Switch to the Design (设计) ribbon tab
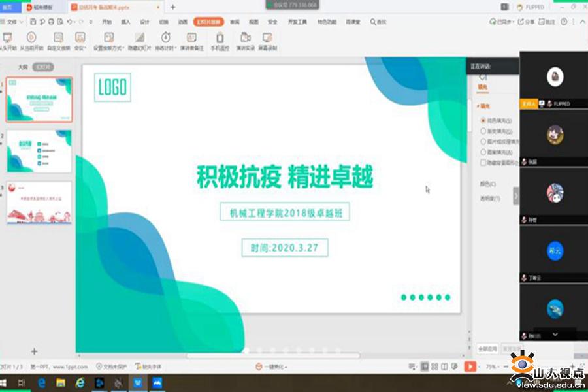Viewport: 588px width, 392px height. point(144,22)
